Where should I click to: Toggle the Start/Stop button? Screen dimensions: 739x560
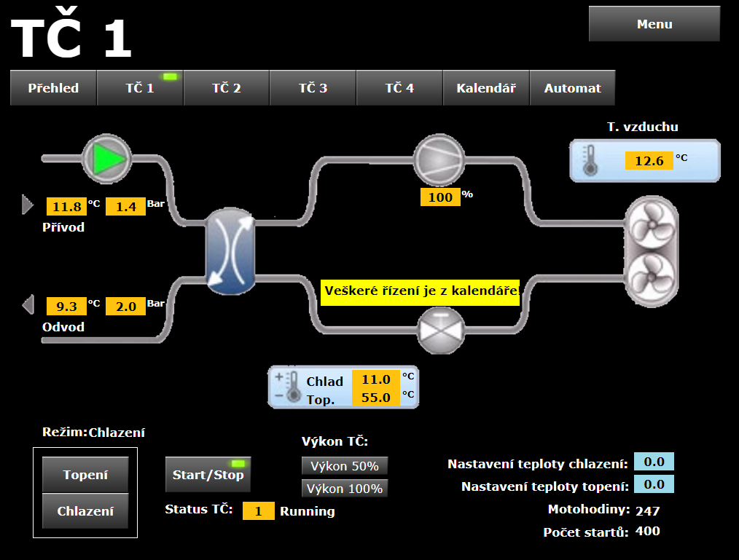pos(208,475)
